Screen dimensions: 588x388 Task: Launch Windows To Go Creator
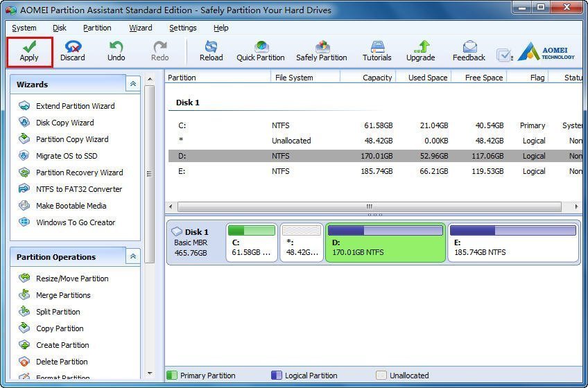coord(67,222)
